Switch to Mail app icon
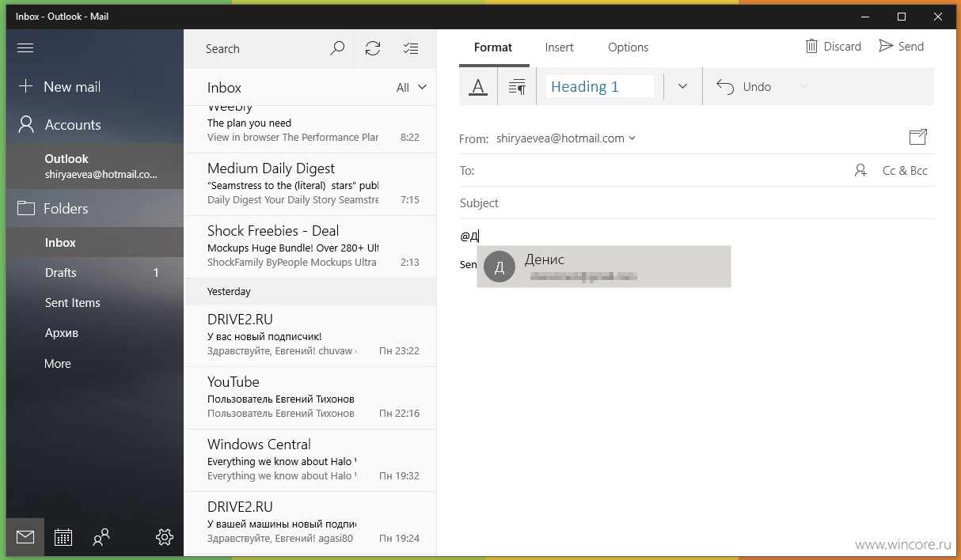 pos(25,538)
